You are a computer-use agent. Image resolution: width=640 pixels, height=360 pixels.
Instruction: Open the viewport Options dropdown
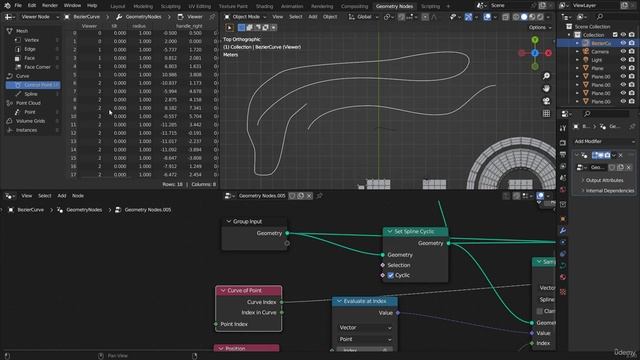540,27
